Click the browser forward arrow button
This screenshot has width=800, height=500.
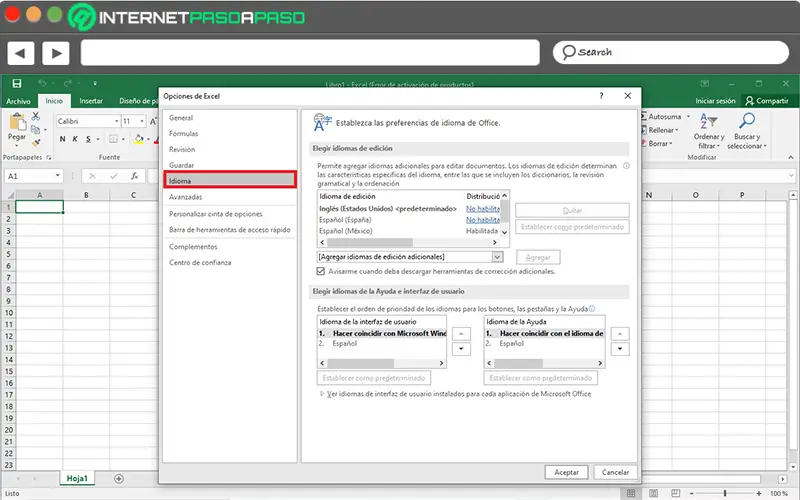[56, 53]
